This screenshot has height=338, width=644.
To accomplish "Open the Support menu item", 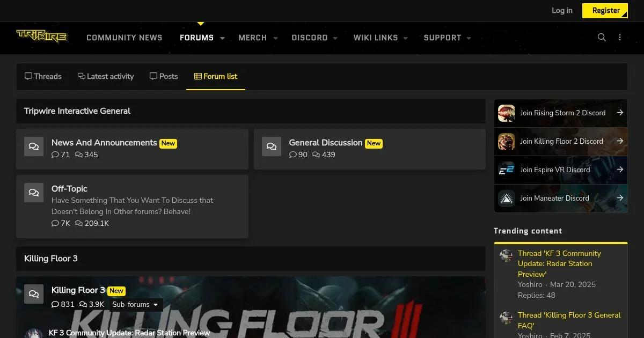I will click(442, 38).
